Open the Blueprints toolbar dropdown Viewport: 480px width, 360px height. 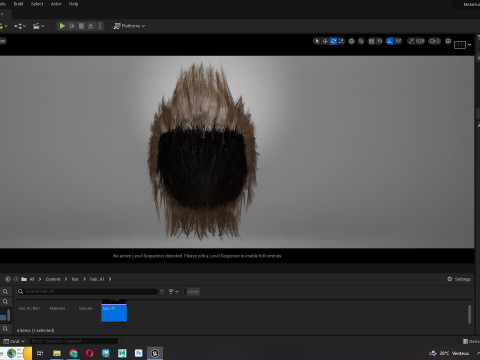20,26
